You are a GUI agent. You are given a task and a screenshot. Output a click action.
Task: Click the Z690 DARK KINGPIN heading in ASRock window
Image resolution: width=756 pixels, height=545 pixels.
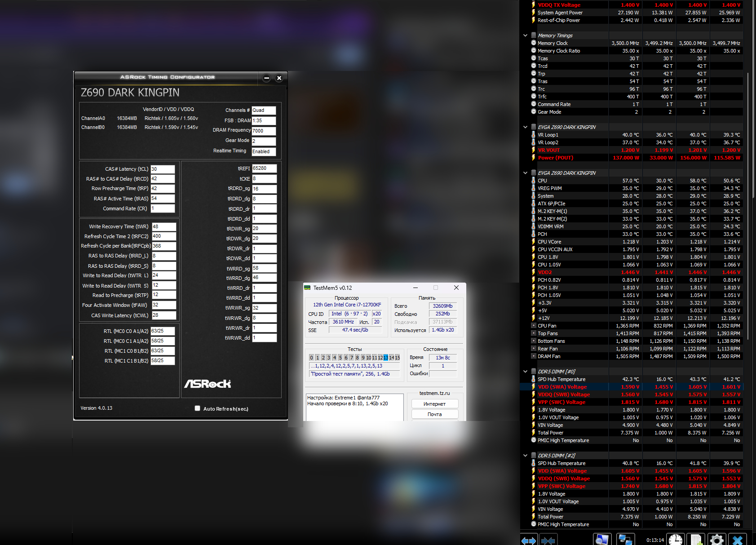130,93
